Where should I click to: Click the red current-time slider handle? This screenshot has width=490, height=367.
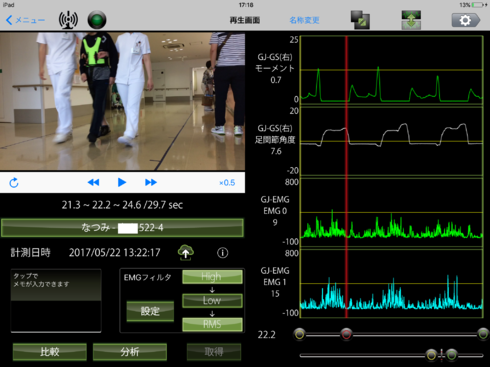346,334
